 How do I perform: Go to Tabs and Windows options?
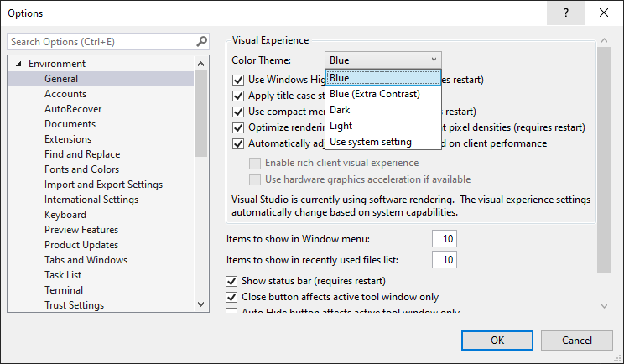coord(85,260)
